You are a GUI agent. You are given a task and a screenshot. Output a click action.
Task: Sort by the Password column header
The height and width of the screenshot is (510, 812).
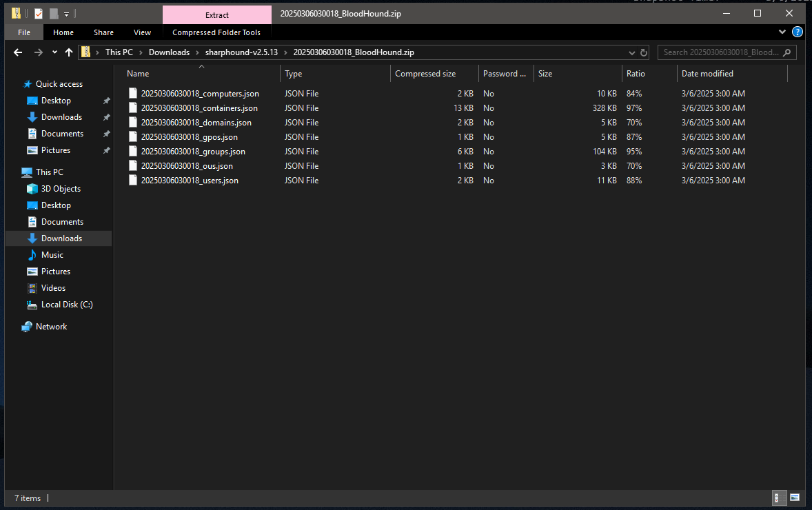coord(506,74)
